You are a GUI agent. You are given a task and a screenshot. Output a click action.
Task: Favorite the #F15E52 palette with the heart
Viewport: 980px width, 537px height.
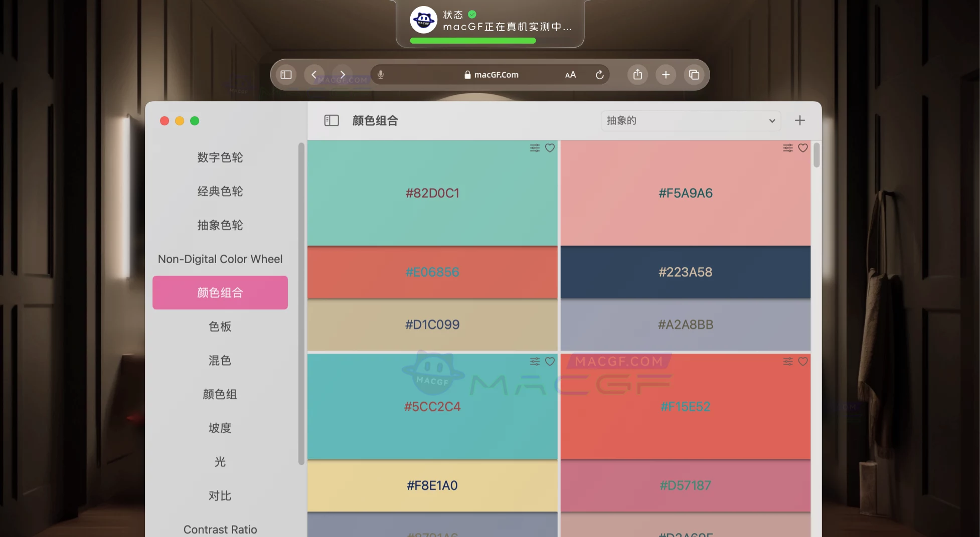(803, 361)
